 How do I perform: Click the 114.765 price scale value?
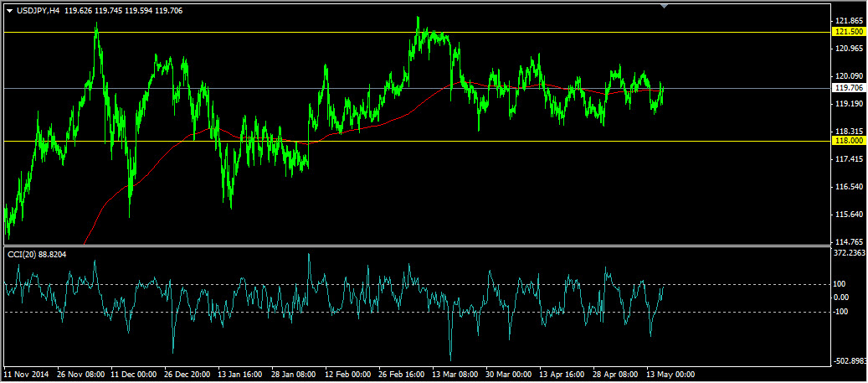[x=849, y=241]
